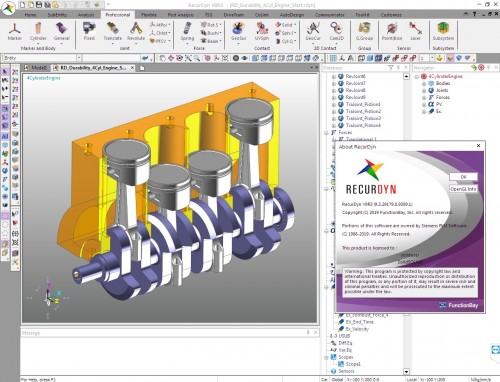This screenshot has width=500, height=382.
Task: Close the About RecurDyn dialog
Action: coord(478,146)
